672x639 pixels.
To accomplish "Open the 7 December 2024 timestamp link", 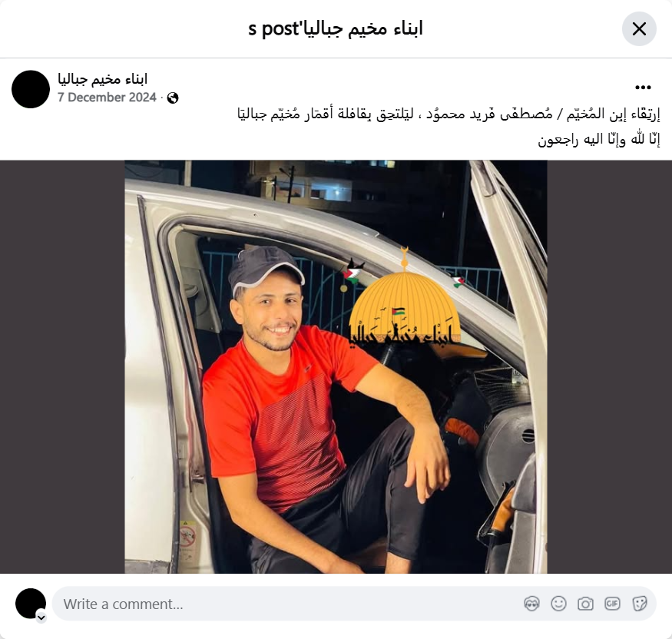I will tap(107, 98).
